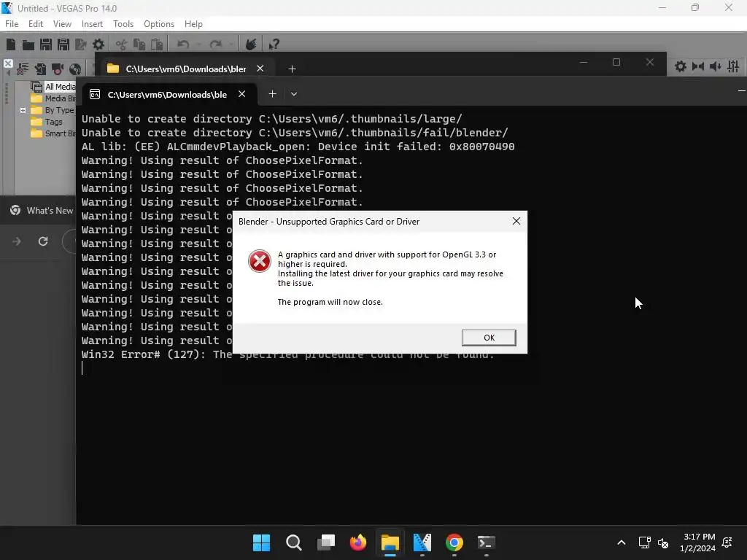747x560 pixels.
Task: Open the terminal profiles dropdown chevron
Action: point(294,94)
